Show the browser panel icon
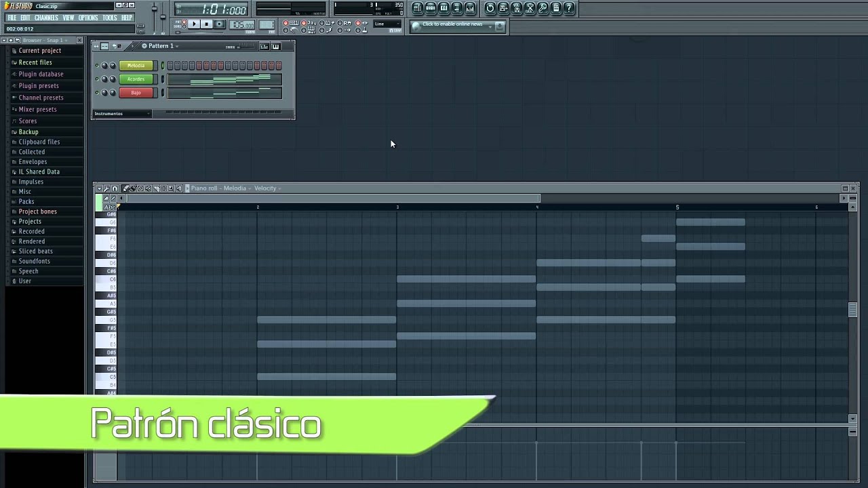This screenshot has height=488, width=868. [x=457, y=8]
